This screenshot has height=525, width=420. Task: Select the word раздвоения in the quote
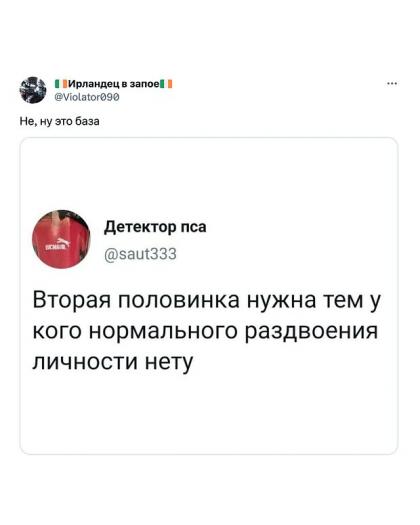[311, 331]
